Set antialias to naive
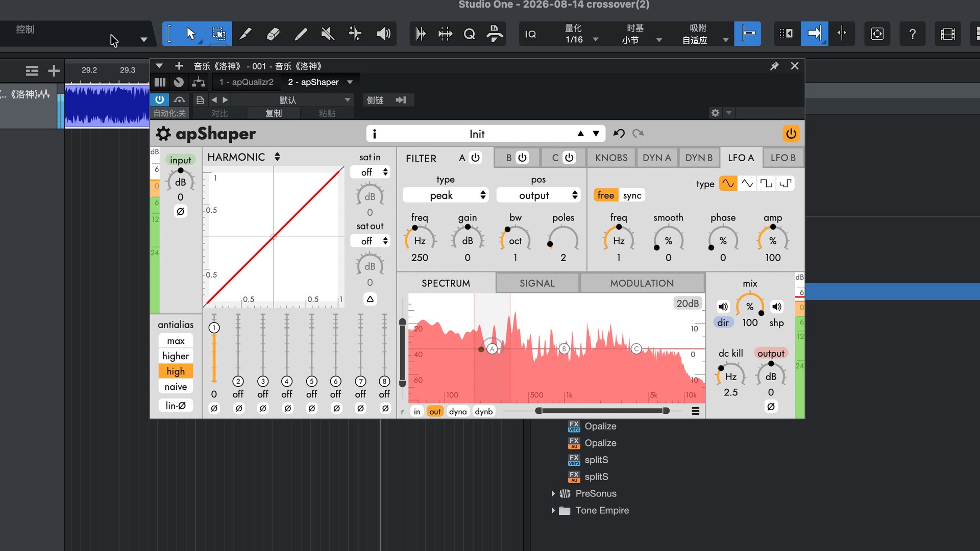The width and height of the screenshot is (980, 551). coord(176,387)
